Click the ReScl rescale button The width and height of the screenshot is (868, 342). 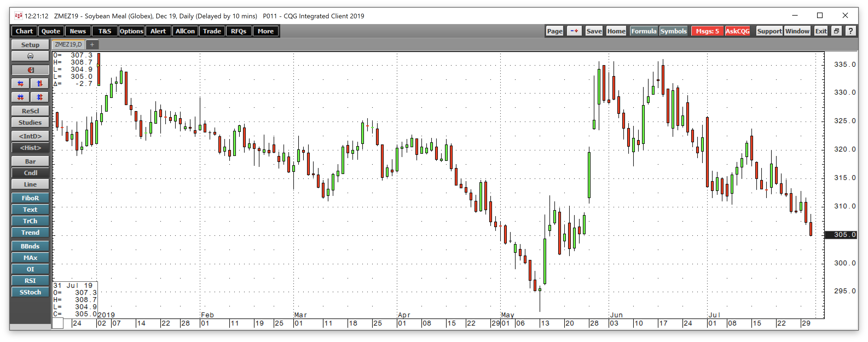point(30,111)
